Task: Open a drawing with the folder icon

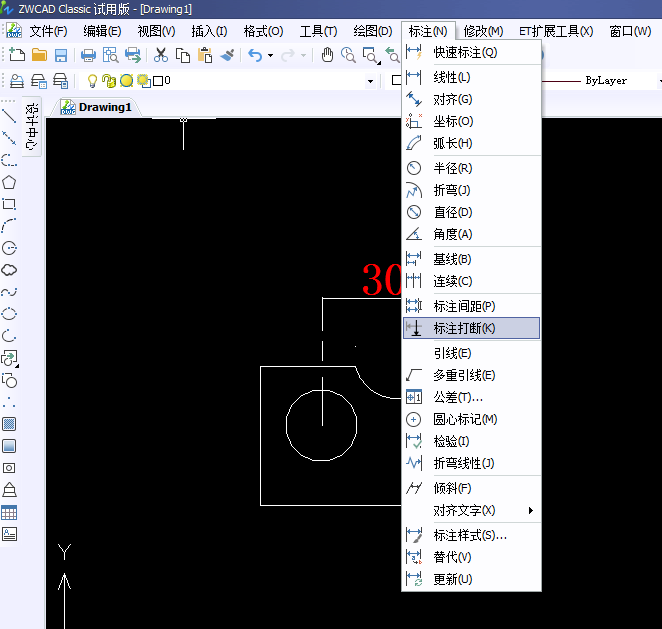Action: (39, 55)
